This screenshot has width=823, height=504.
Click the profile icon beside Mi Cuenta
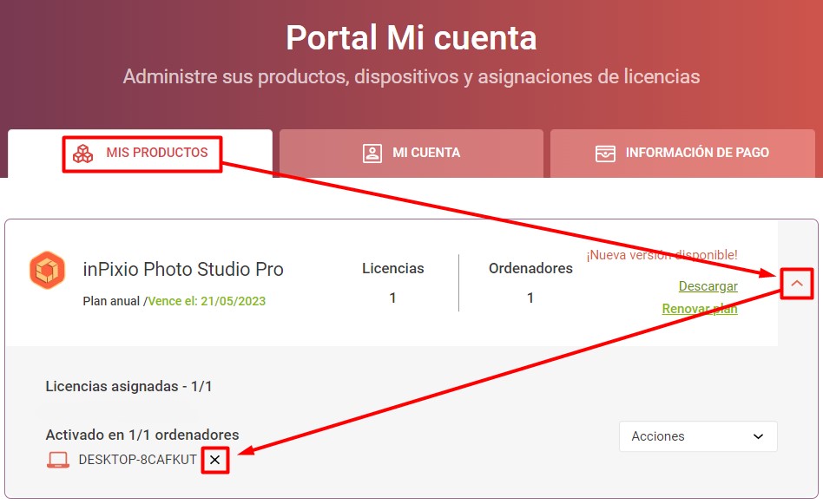tap(372, 154)
